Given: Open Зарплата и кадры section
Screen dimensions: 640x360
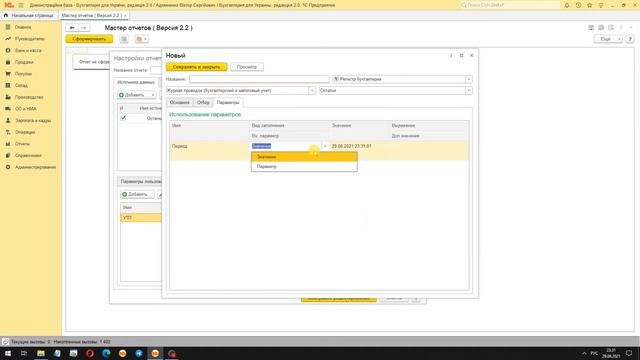Looking at the screenshot, I should pyautogui.click(x=33, y=120).
